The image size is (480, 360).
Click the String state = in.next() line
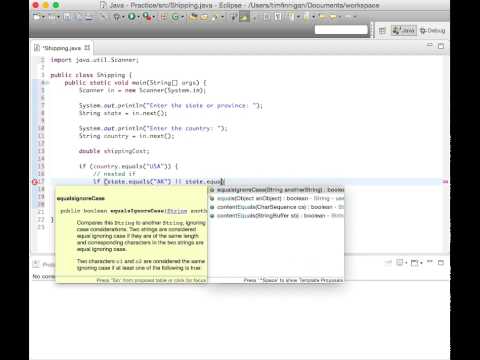[x=123, y=113]
